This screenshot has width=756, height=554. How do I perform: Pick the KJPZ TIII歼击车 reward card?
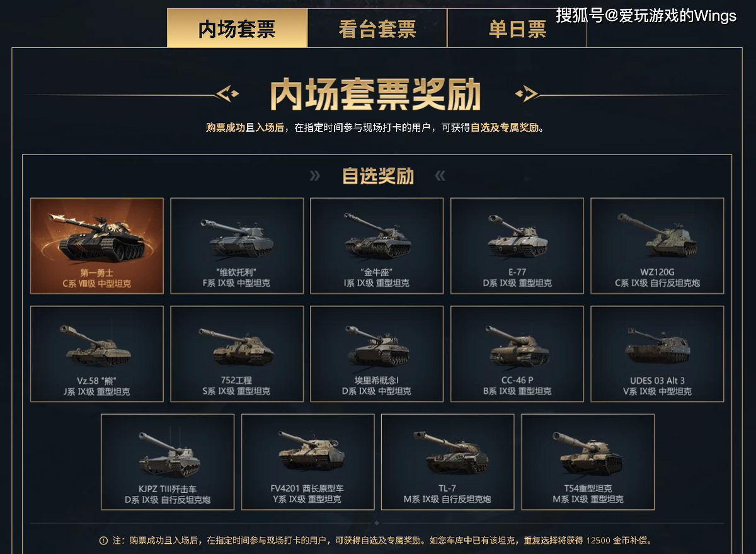[168, 462]
